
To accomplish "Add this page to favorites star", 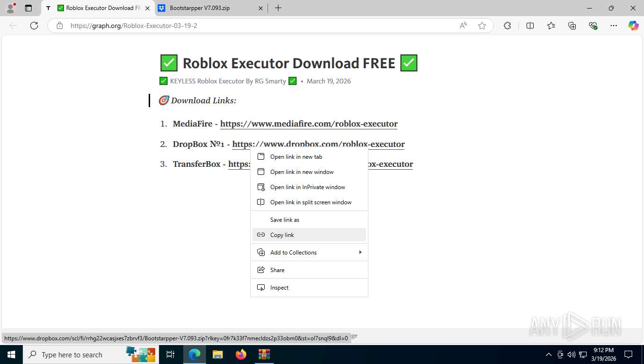I will tap(482, 26).
